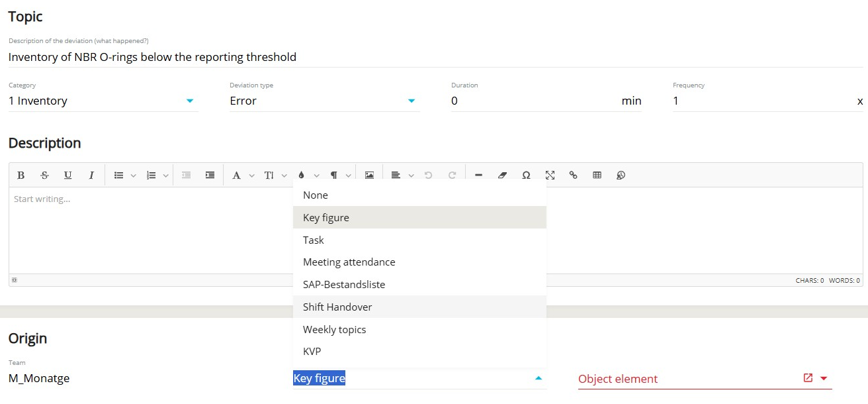The height and width of the screenshot is (404, 868).
Task: Open bullet list style options arrow
Action: [134, 176]
